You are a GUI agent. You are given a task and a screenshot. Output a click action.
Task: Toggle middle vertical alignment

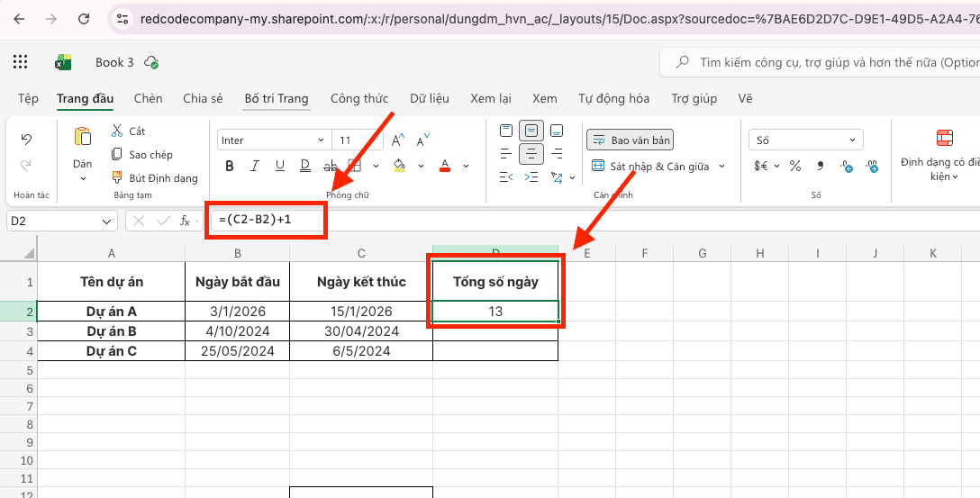click(x=531, y=131)
